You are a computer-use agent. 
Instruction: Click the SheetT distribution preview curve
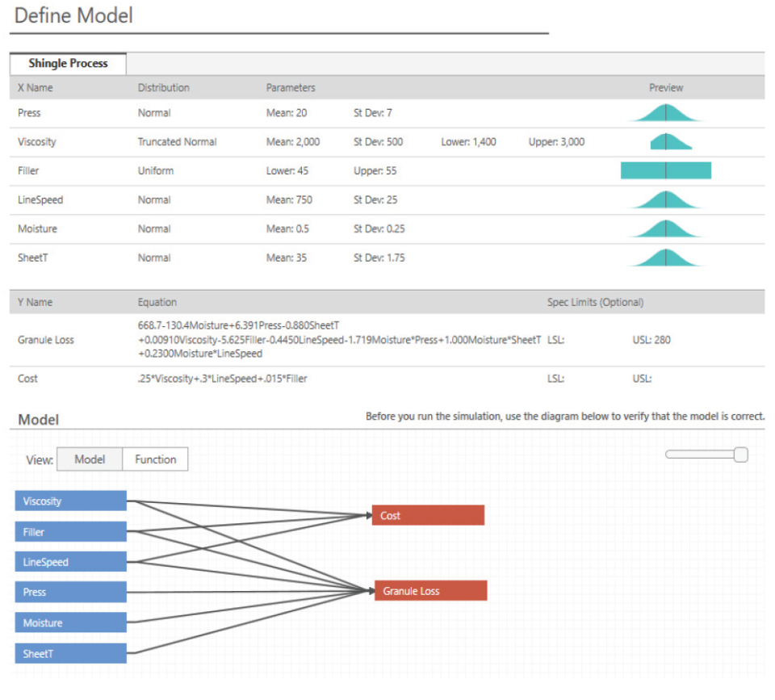click(x=665, y=257)
